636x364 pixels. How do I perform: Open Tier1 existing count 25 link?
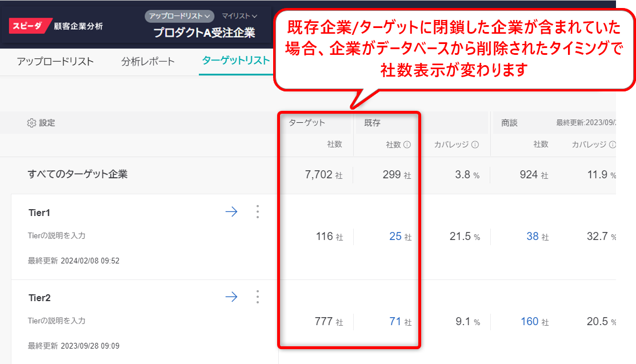click(x=395, y=236)
